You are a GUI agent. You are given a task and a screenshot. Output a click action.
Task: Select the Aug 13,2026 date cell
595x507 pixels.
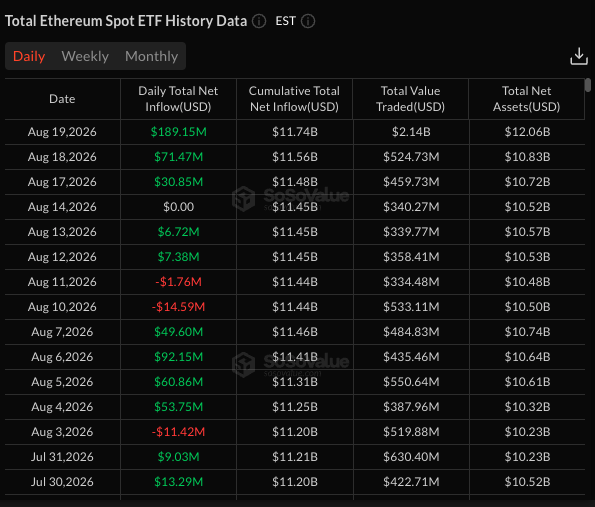pos(62,232)
